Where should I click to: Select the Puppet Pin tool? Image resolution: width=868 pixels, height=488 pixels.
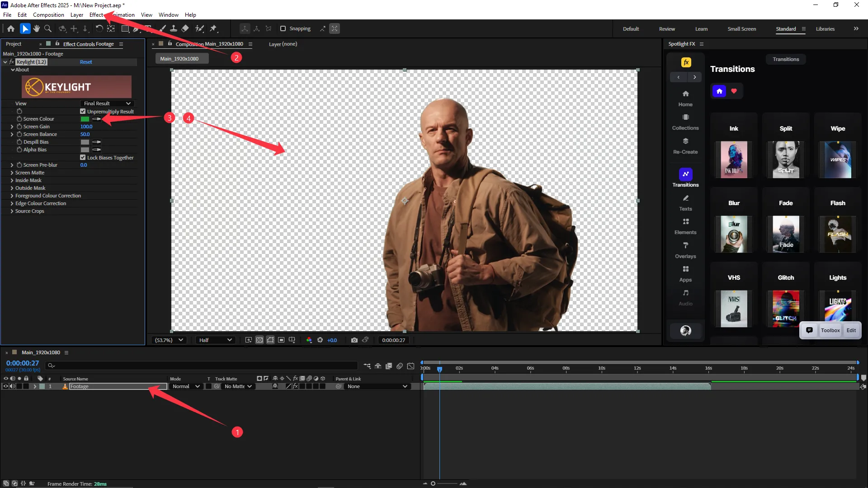(x=213, y=28)
